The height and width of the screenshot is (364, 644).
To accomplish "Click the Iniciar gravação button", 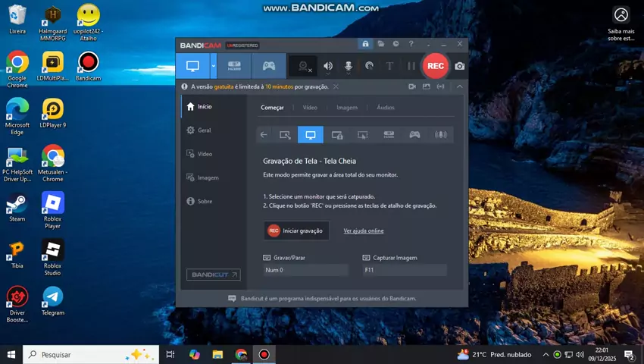I will [296, 231].
